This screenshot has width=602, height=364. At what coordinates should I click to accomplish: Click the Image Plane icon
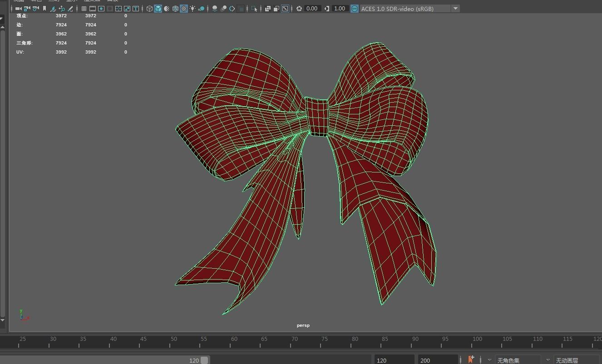[53, 9]
